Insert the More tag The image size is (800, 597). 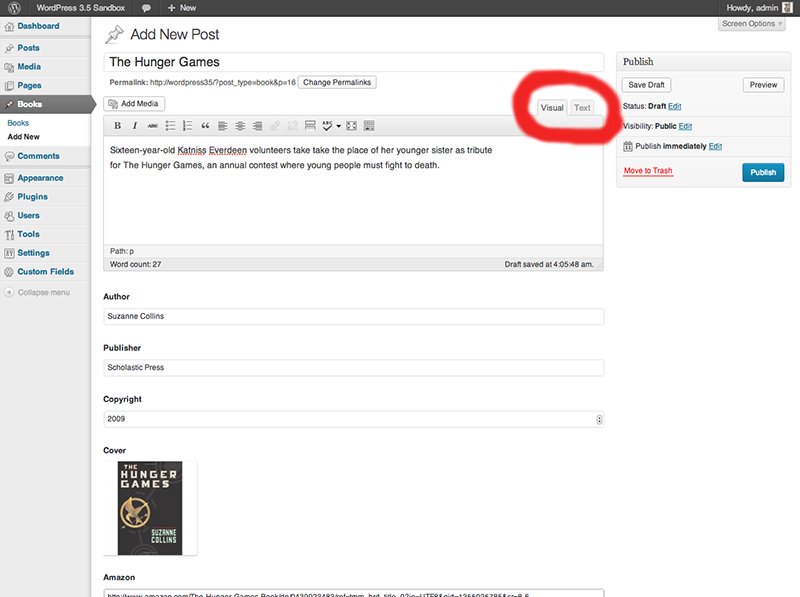[x=310, y=126]
